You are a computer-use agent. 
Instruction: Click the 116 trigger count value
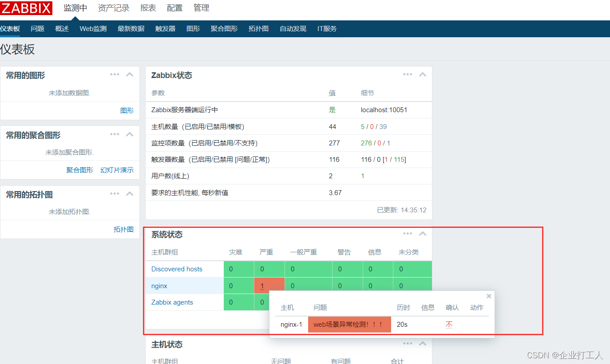(334, 160)
